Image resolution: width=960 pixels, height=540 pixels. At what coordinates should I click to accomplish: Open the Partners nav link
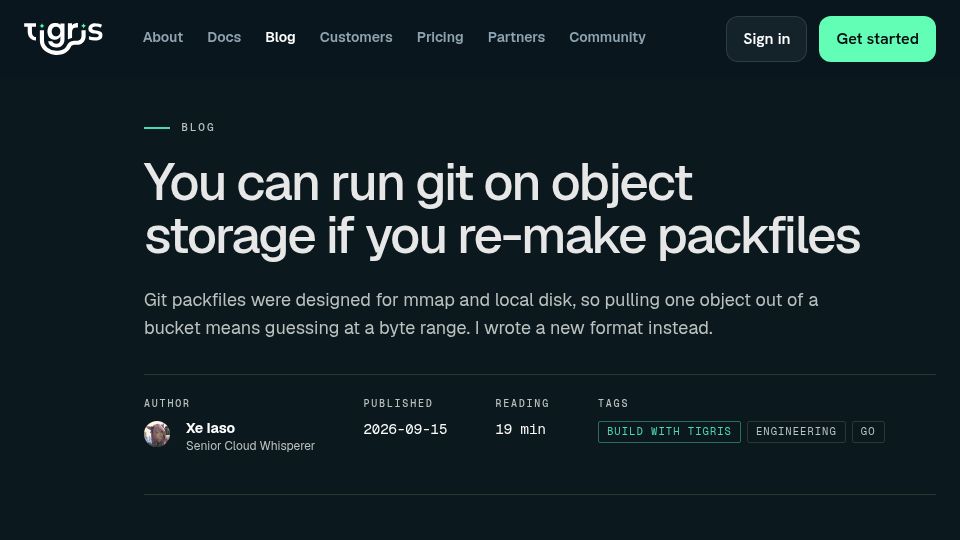tap(516, 37)
